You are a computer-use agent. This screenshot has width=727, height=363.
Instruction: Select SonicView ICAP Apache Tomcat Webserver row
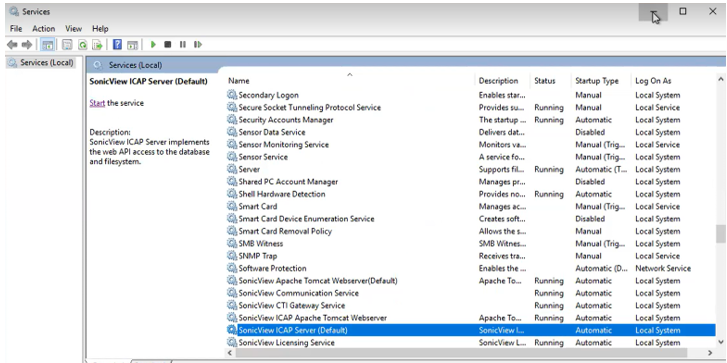coord(471,318)
